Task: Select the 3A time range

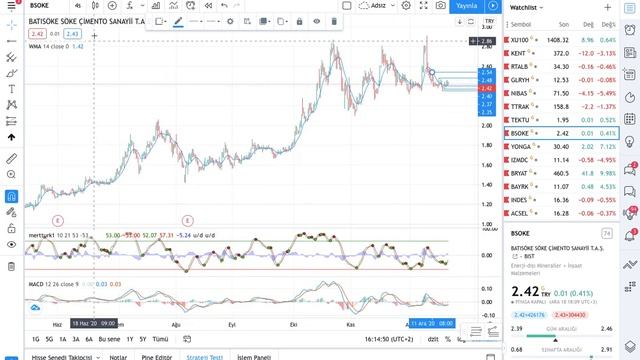Action: click(76, 339)
